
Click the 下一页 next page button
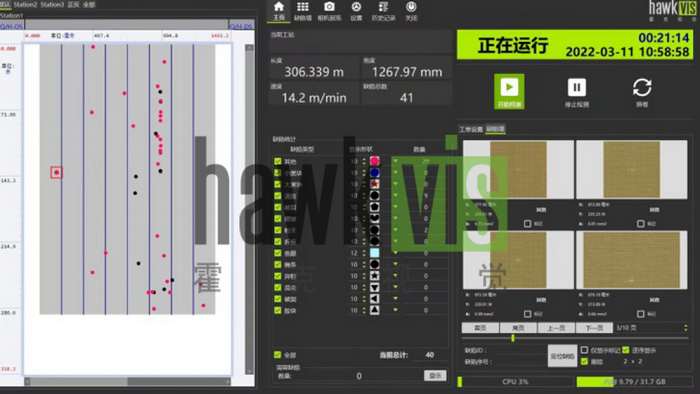click(594, 328)
